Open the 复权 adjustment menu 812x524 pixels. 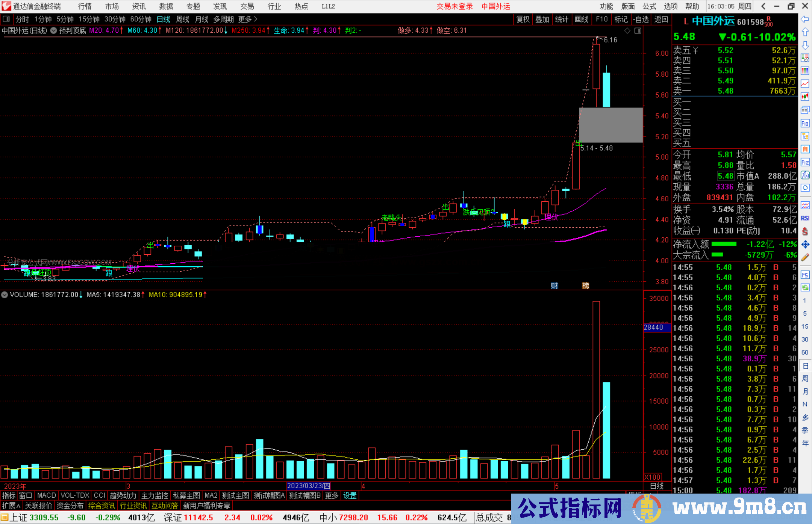tap(523, 19)
